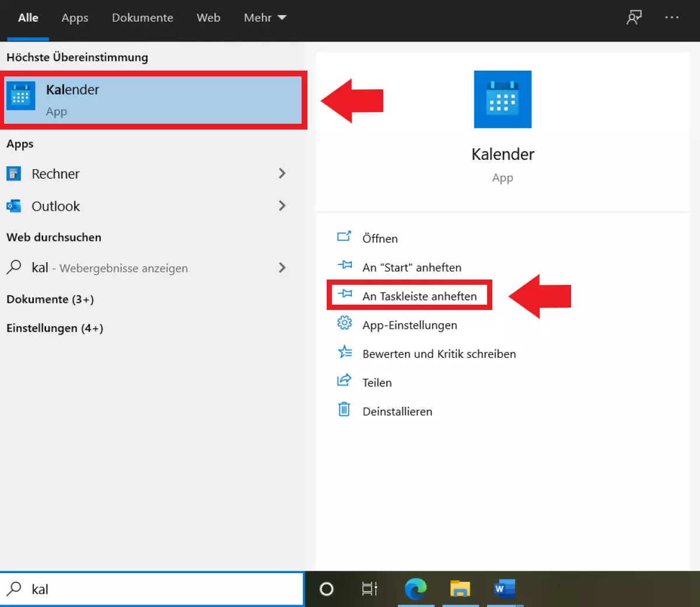Click the large Kalender app tile icon
Viewport: 700px width, 607px height.
[x=502, y=99]
